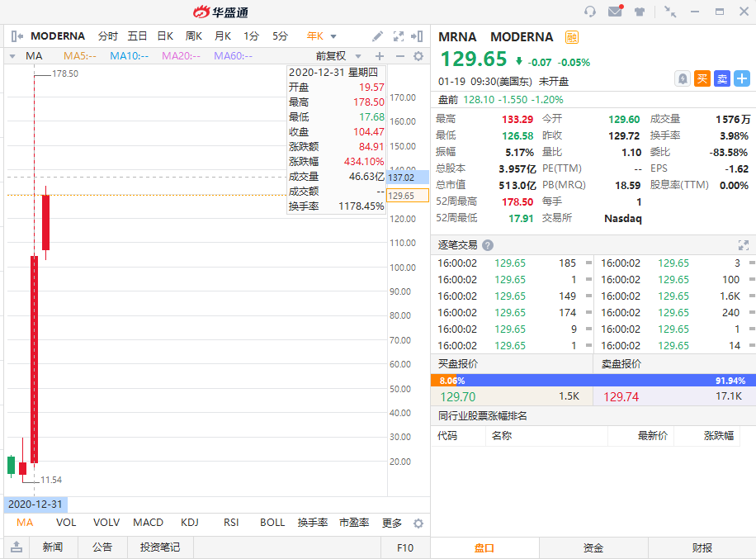Open the chart indicator settings gear

coord(418,56)
